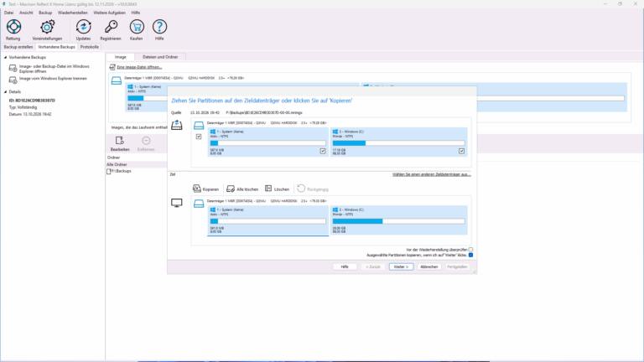Open the Datei menu

click(8, 13)
